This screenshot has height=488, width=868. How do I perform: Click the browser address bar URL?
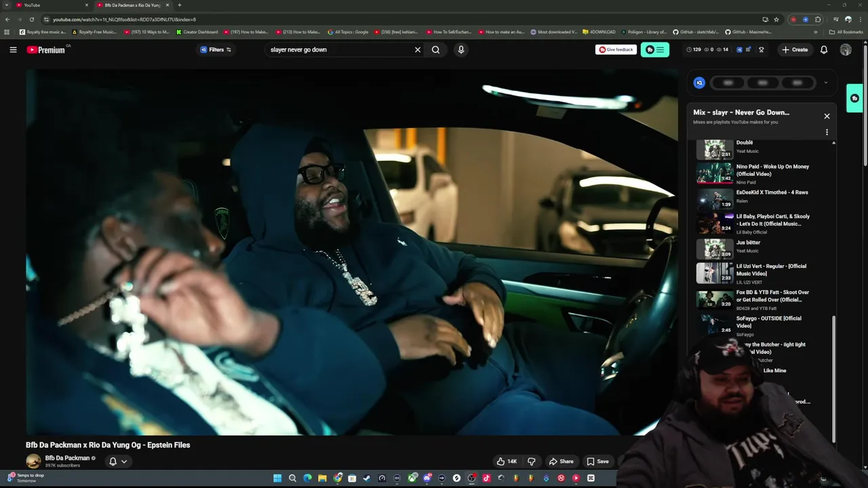(x=125, y=20)
